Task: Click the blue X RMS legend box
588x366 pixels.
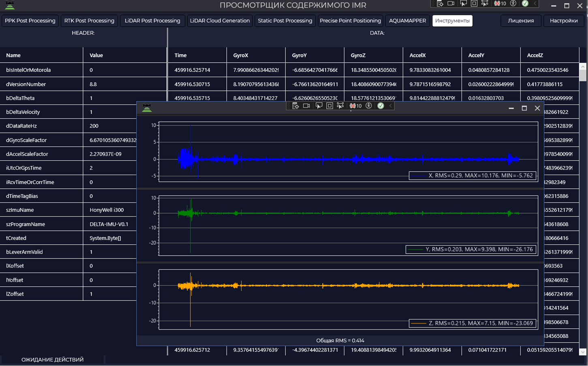Action: tap(473, 175)
